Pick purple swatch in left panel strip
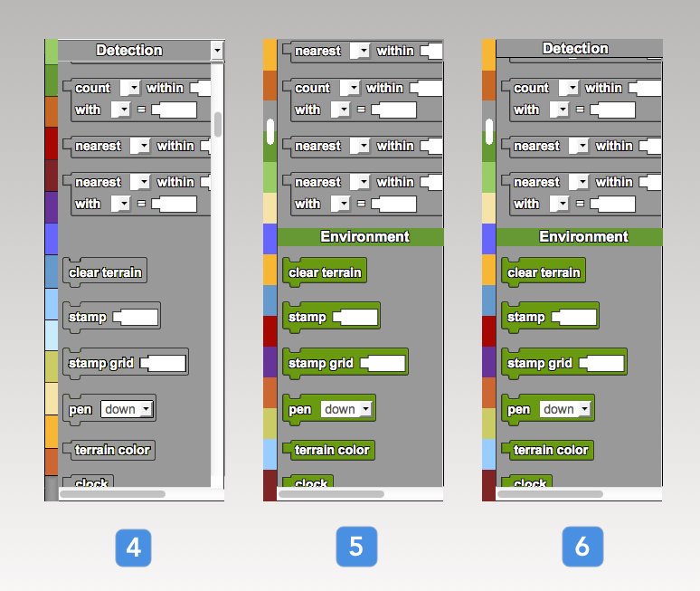The height and width of the screenshot is (591, 700). click(52, 207)
